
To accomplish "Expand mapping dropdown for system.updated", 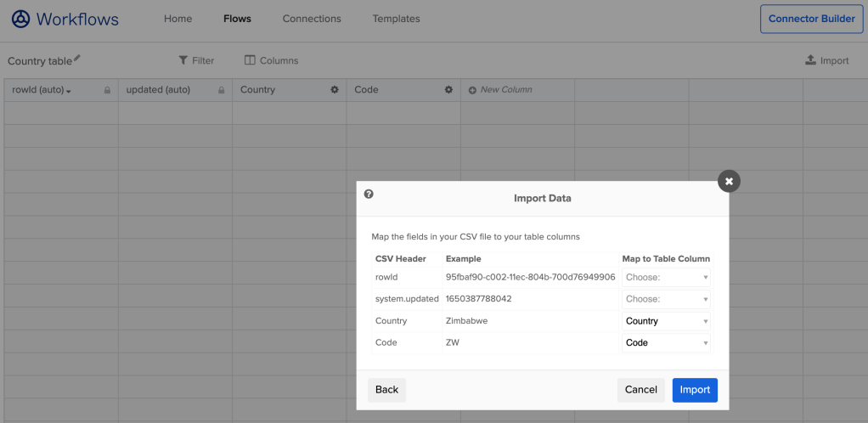I will (666, 299).
